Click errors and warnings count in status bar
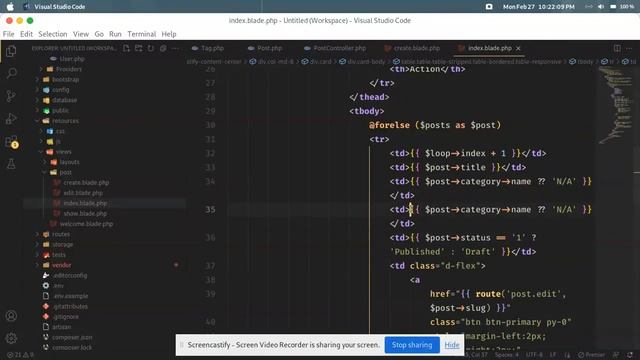 (20, 355)
